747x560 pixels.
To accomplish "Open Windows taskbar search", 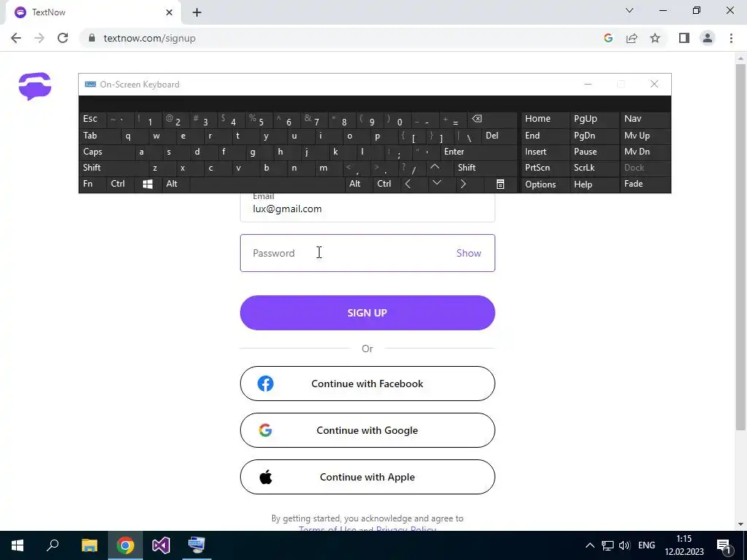I will click(x=53, y=545).
